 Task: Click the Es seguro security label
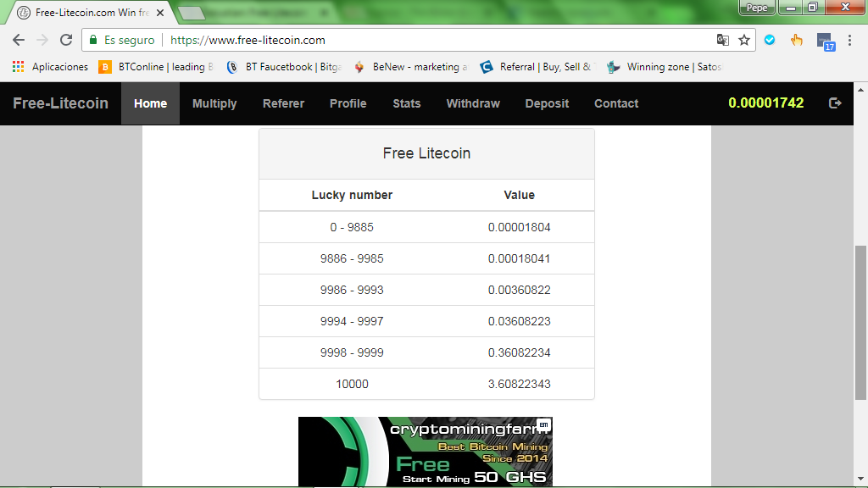click(x=129, y=40)
